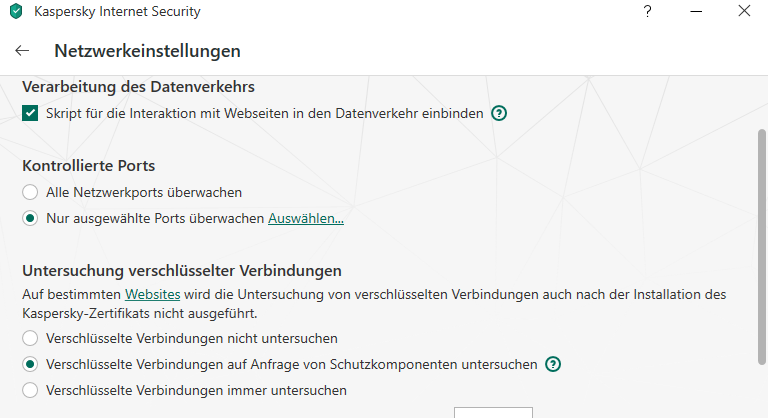Uncheck Skript für die Interaktion mit Webseiten checkbox

(30, 114)
